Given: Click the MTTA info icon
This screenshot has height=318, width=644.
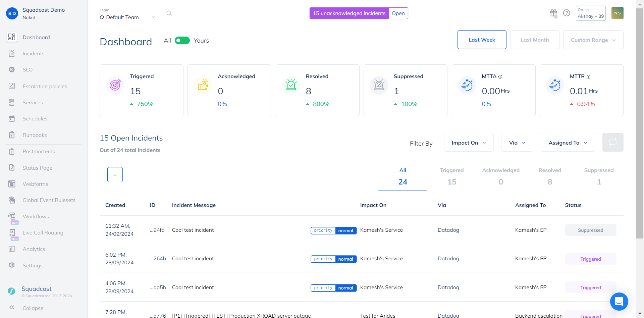Looking at the screenshot, I should pyautogui.click(x=500, y=77).
